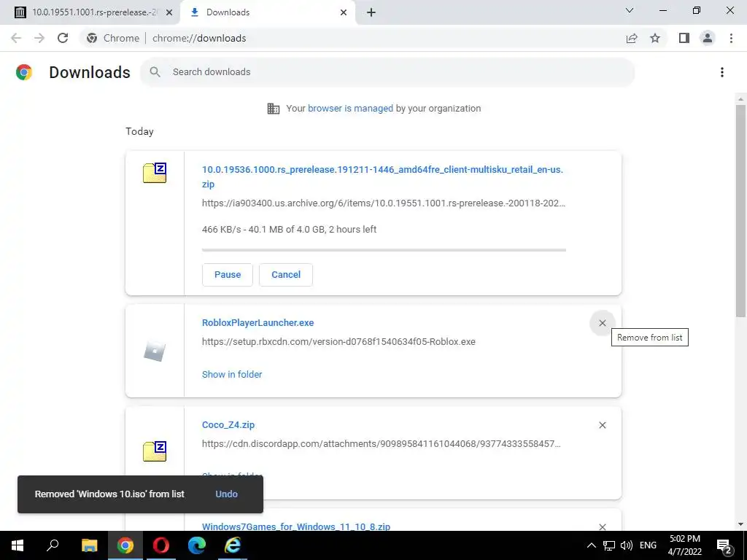
Task: Open the volume tray icon
Action: coord(627,545)
